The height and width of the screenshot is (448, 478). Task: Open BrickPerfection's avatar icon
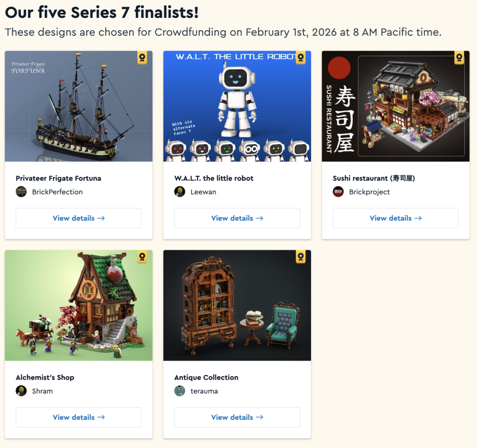[x=21, y=192]
